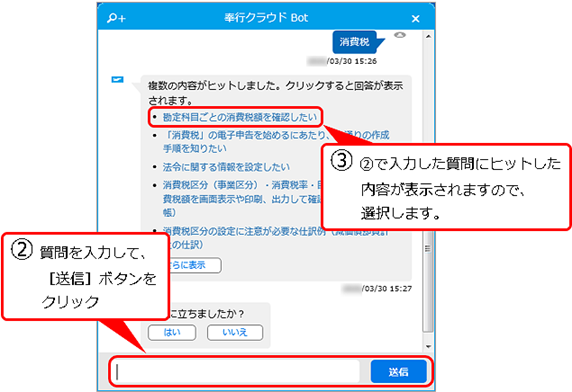Click the bot avatar icon beside reply
Image resolution: width=572 pixels, height=392 pixels.
(x=117, y=79)
